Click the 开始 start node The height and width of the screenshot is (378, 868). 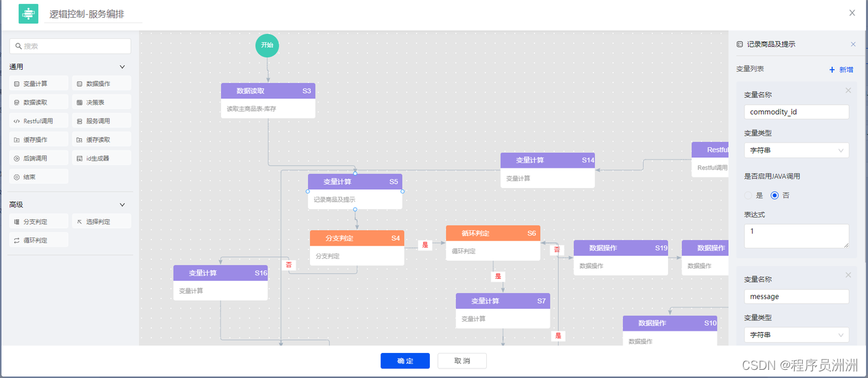pos(267,45)
